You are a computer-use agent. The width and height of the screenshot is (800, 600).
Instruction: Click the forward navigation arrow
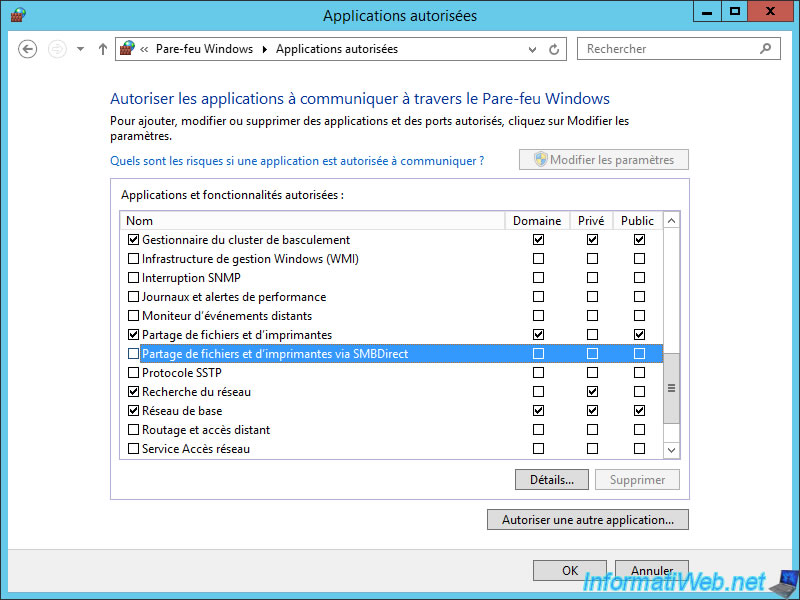[57, 49]
